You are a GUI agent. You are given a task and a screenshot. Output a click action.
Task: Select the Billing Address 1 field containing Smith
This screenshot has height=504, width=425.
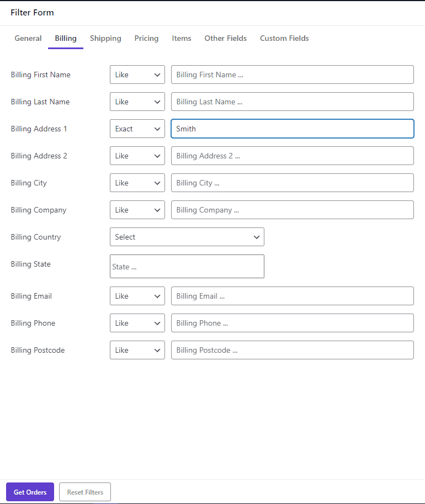[x=292, y=129]
